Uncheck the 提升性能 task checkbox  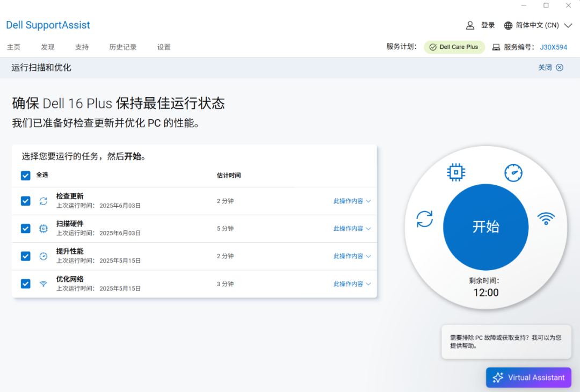pyautogui.click(x=26, y=256)
